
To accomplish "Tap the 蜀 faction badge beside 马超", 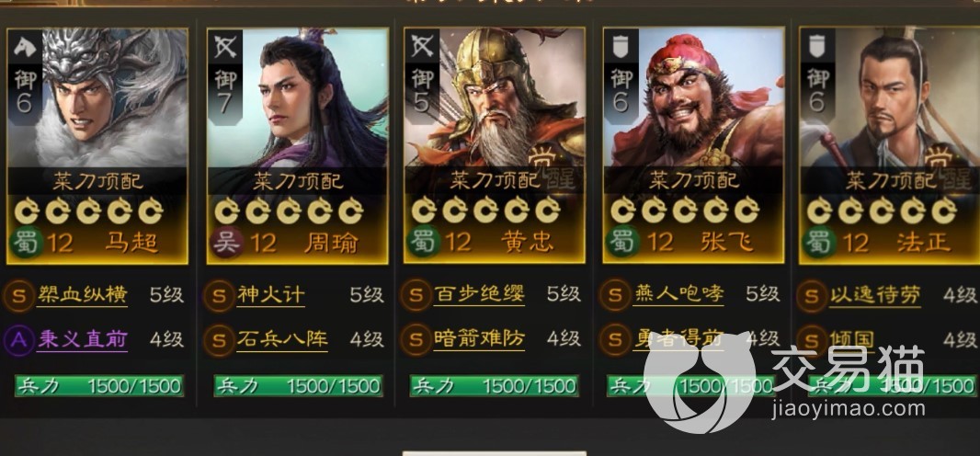I will [x=25, y=243].
